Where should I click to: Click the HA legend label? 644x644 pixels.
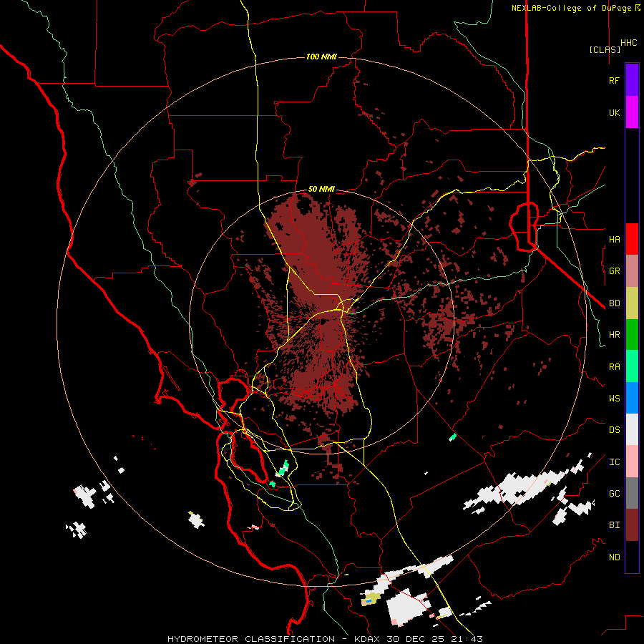tap(614, 240)
